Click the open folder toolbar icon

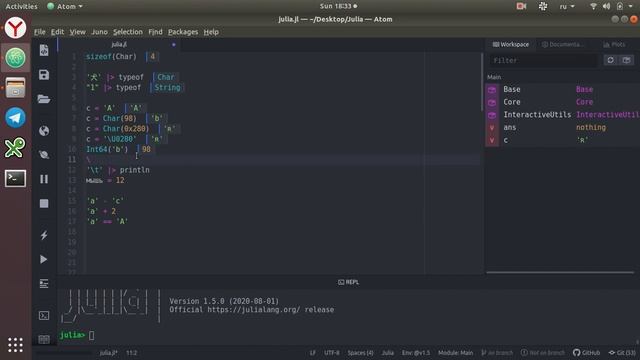(44, 99)
